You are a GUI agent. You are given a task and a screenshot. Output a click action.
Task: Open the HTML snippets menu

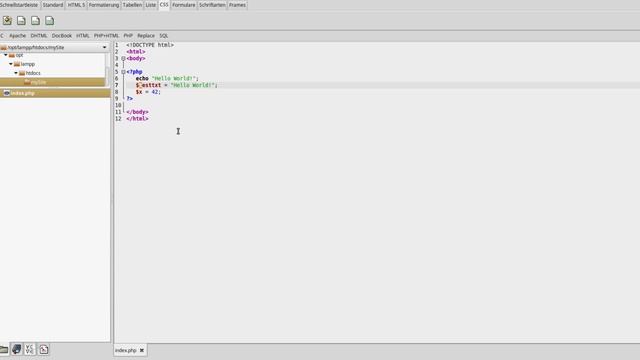[x=83, y=36]
